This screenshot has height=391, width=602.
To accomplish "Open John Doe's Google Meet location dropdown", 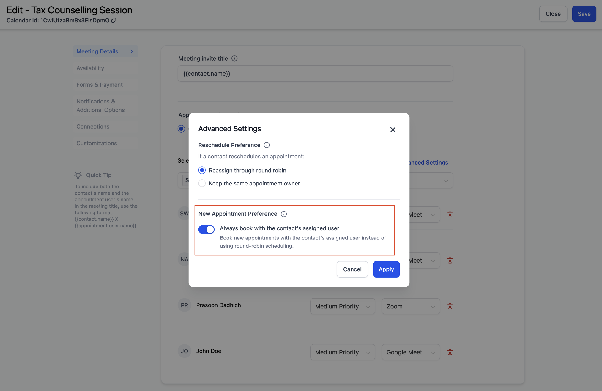I will 410,352.
